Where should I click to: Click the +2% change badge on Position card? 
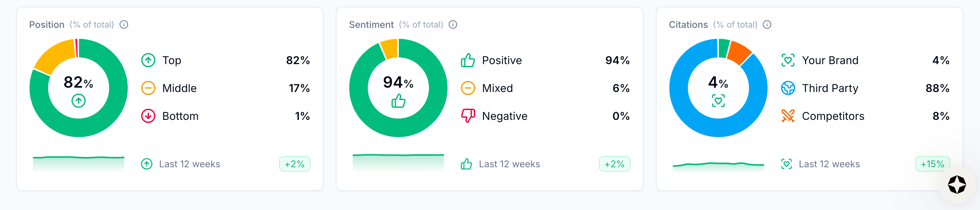coord(294,164)
